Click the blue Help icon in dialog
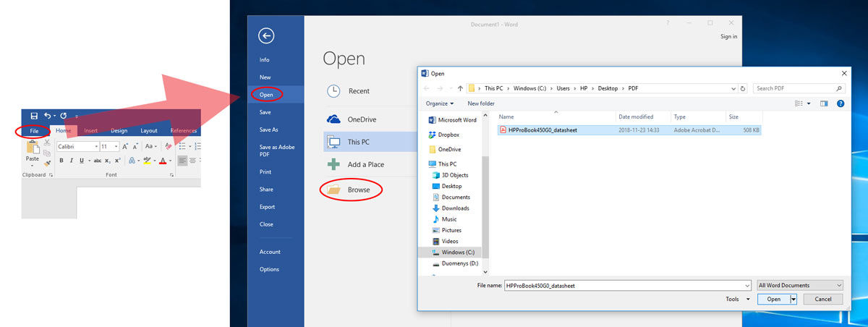 pyautogui.click(x=840, y=103)
